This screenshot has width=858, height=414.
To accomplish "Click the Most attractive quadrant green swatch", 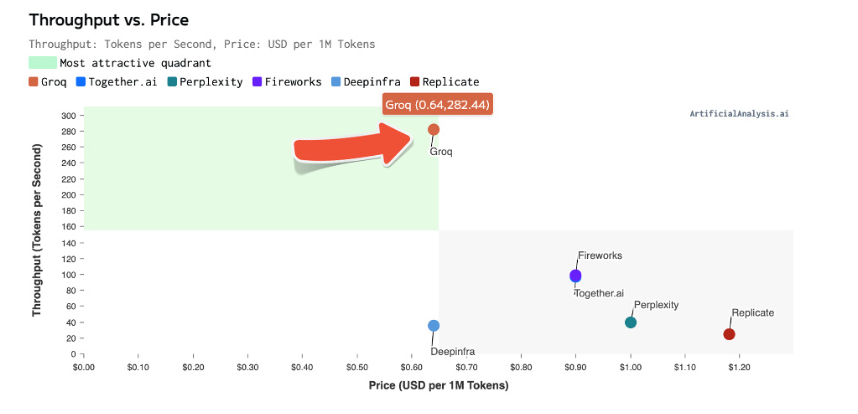I will pyautogui.click(x=42, y=63).
